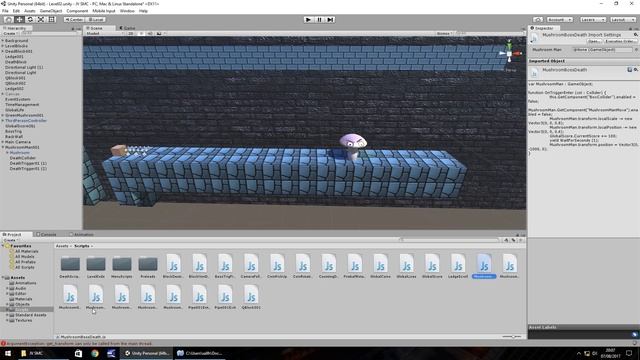Select GlobalScore script icon

432,263
